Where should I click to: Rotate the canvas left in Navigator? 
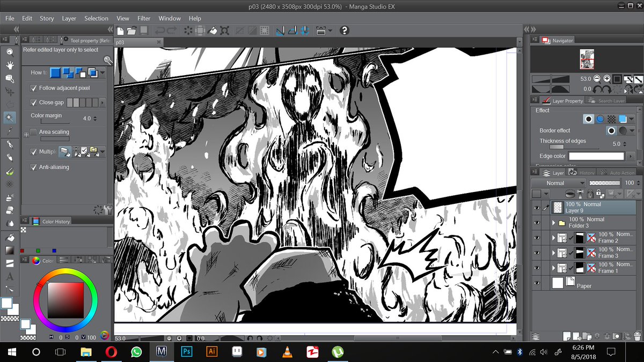pos(598,89)
